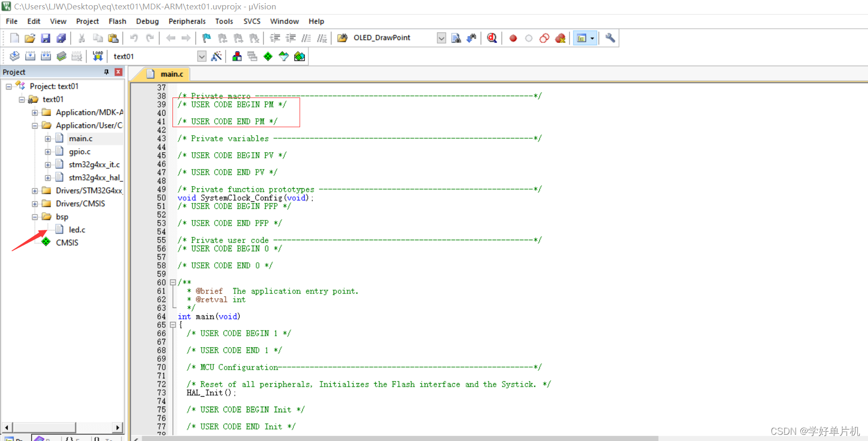Fold main function body at line 65
868x441 pixels.
173,325
